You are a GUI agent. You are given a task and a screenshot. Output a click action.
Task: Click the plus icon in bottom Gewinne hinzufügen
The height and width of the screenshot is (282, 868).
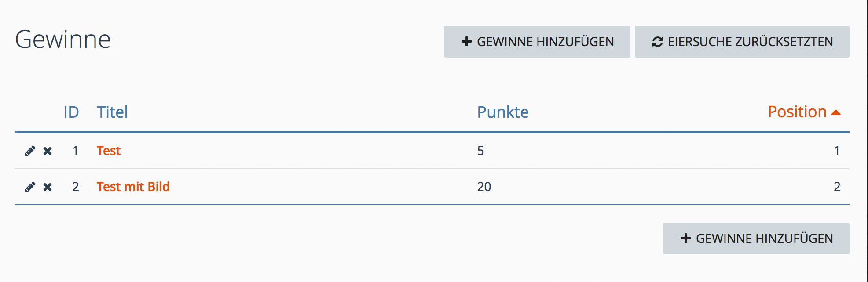coord(685,239)
